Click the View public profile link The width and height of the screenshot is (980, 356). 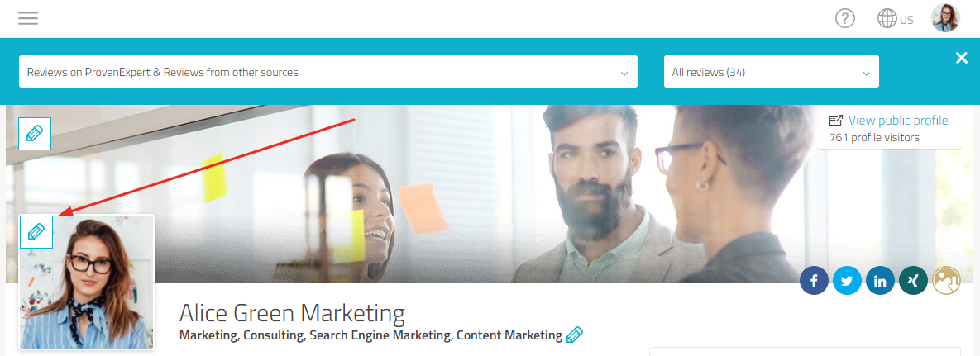point(898,121)
